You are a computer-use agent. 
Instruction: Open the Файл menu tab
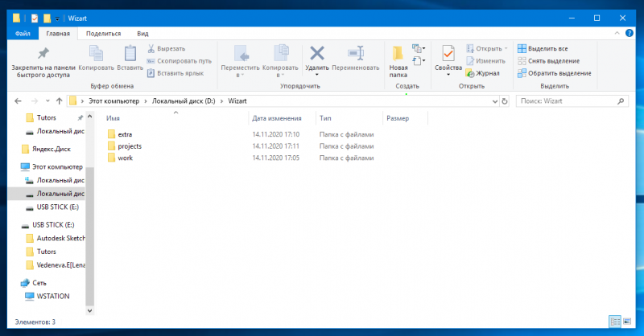tap(23, 34)
